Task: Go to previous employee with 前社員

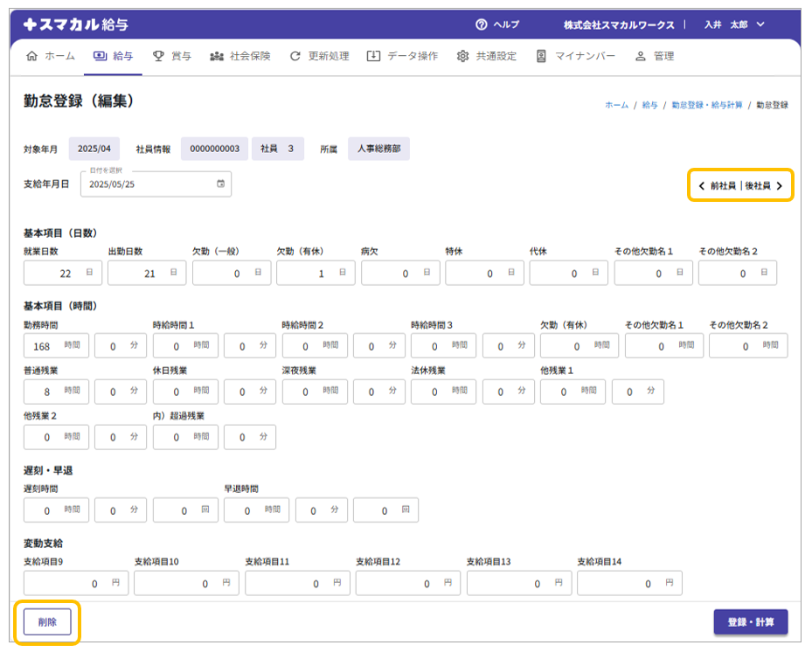Action: coord(717,186)
